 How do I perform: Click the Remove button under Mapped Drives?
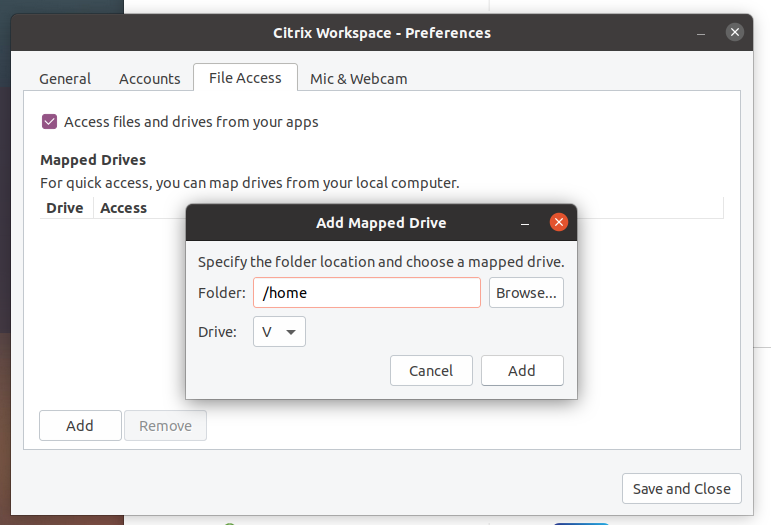165,426
